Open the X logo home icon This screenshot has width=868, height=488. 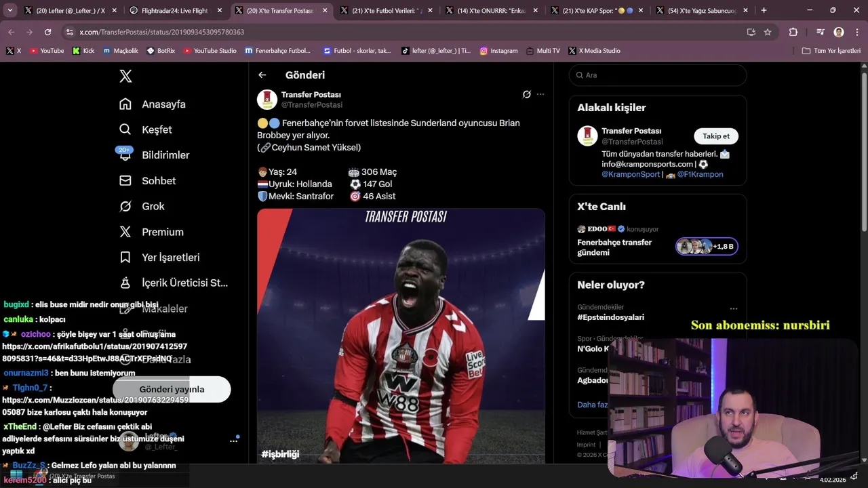pos(125,76)
